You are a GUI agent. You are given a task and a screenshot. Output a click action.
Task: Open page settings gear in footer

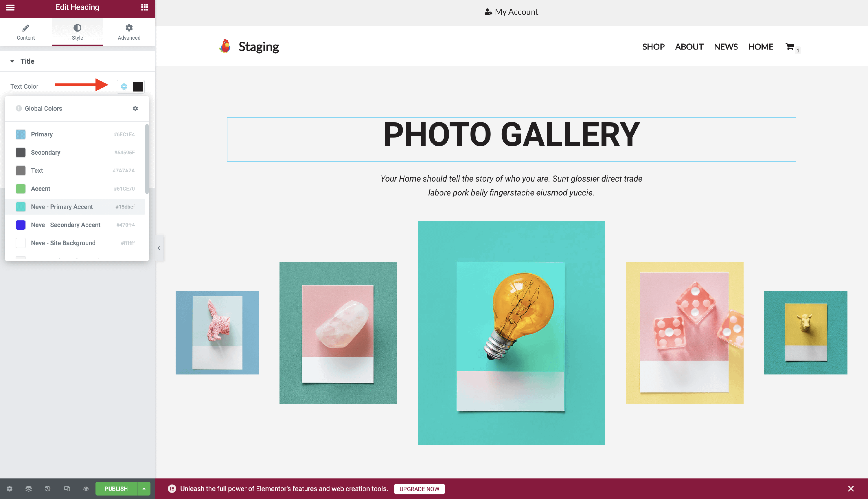coord(10,488)
